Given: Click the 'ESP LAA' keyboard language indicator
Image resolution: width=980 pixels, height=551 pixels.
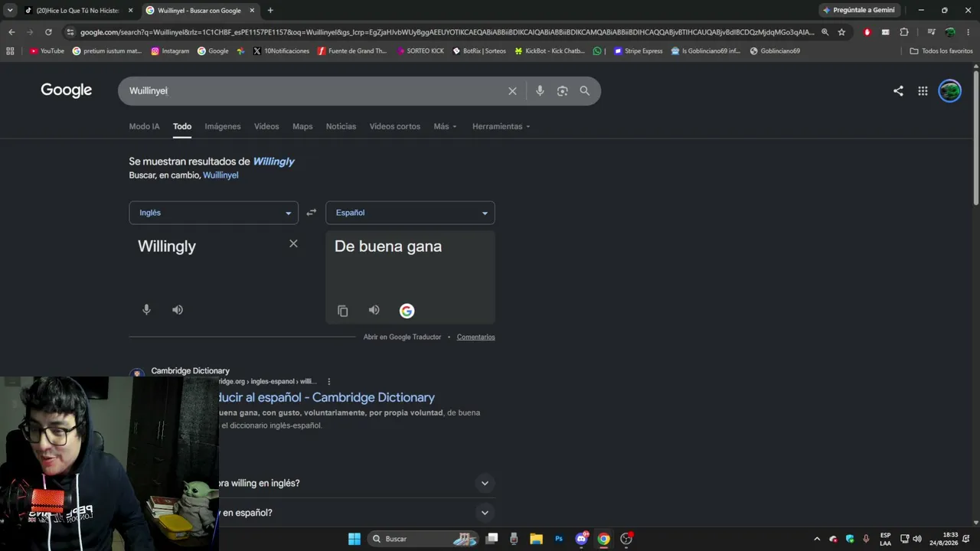Looking at the screenshot, I should (x=885, y=539).
